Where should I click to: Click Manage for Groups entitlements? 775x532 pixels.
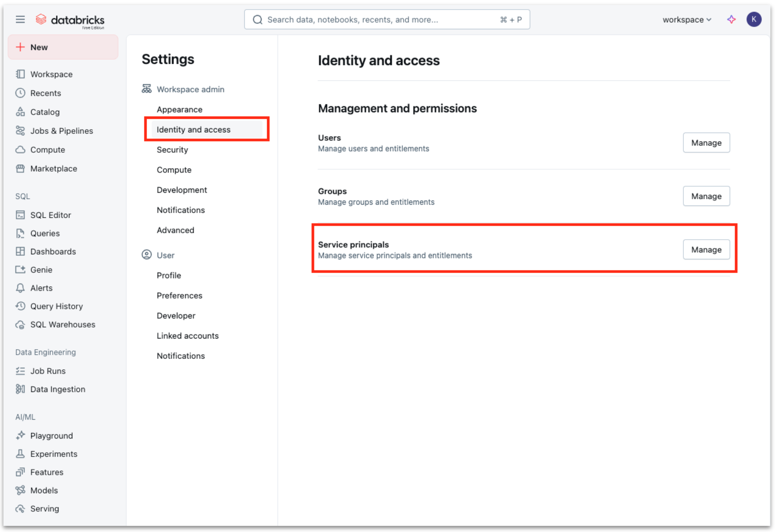[x=706, y=196]
